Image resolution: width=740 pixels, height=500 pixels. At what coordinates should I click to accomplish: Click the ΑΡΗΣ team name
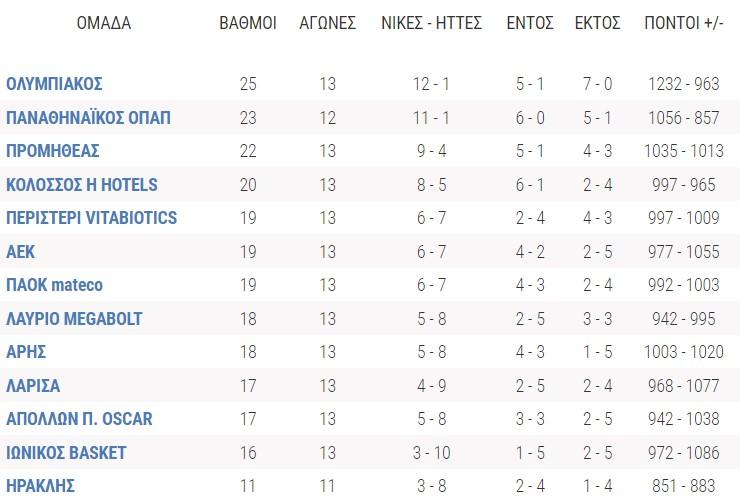tap(26, 352)
